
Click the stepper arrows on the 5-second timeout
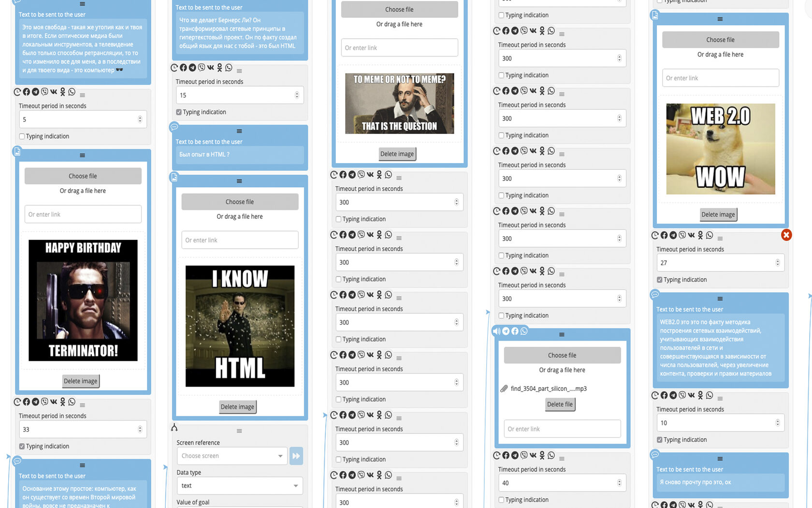tap(140, 120)
